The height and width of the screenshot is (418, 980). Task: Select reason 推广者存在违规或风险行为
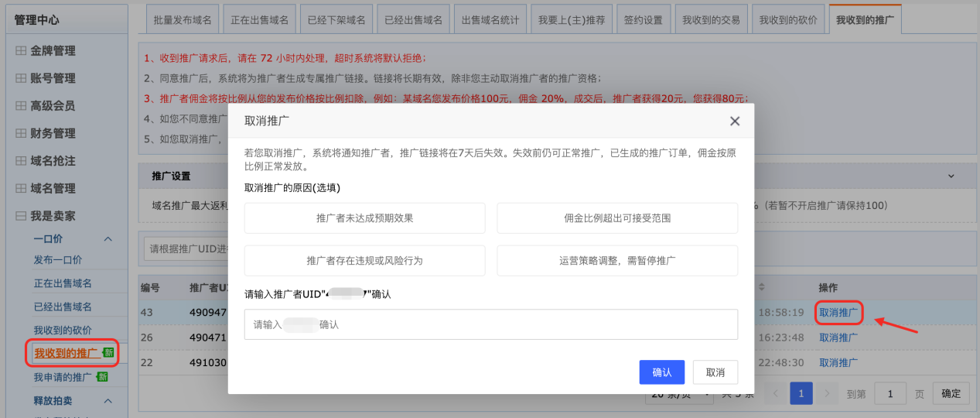pos(364,261)
